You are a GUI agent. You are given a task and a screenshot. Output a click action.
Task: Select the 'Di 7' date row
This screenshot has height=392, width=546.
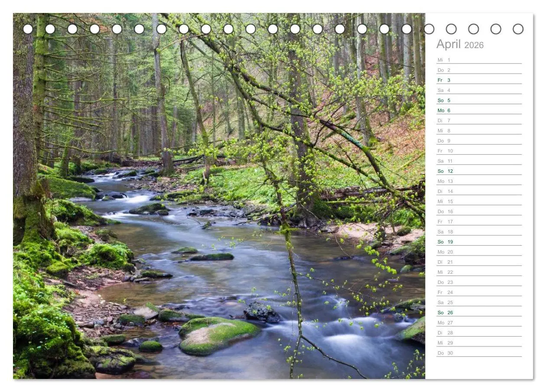click(x=479, y=120)
